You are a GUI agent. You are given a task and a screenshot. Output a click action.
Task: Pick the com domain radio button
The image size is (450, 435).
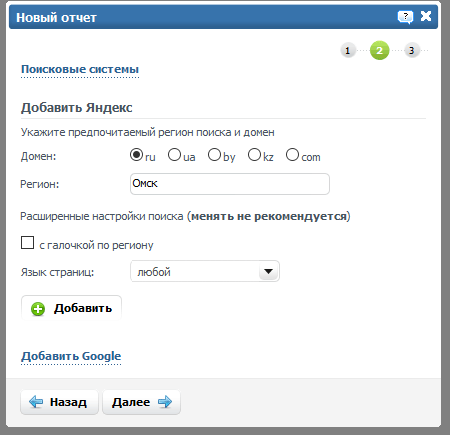click(292, 155)
